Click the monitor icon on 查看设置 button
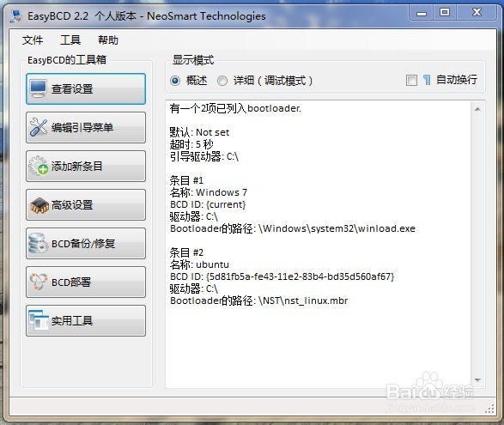 (39, 88)
